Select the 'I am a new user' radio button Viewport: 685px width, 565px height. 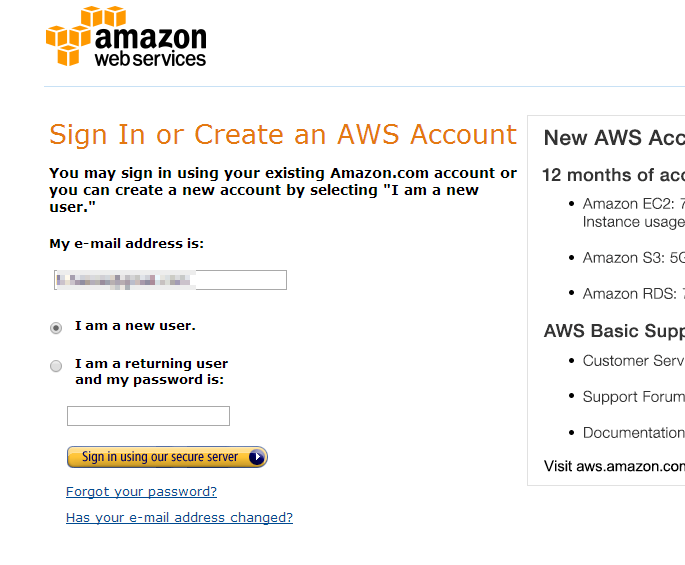click(56, 328)
